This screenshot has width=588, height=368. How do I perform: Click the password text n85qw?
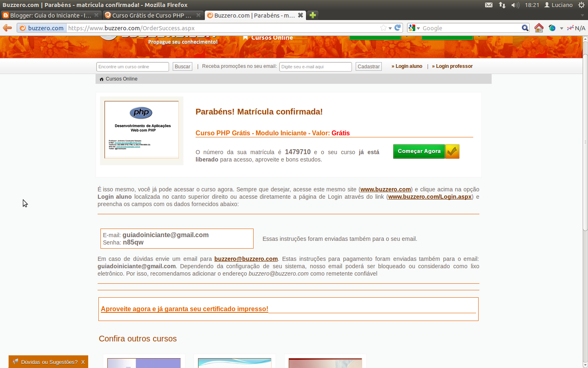(x=133, y=242)
